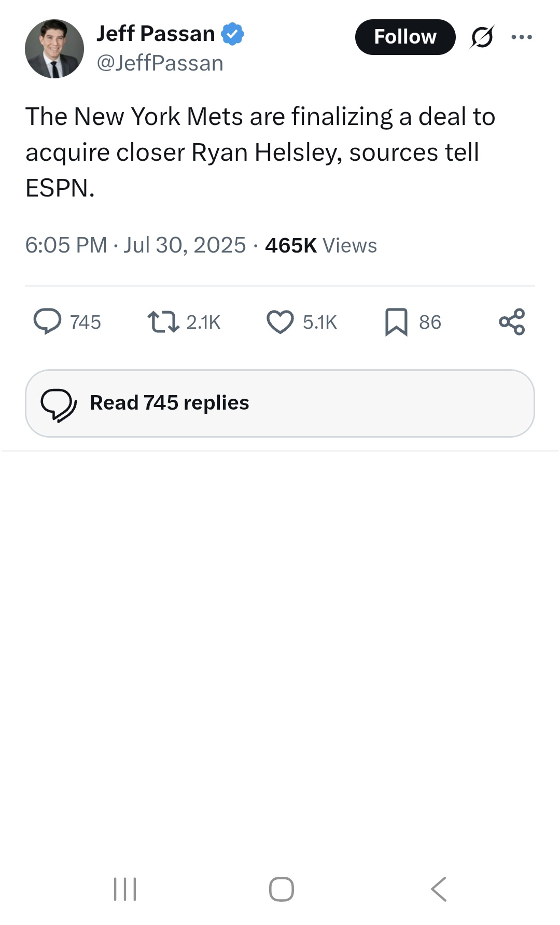The width and height of the screenshot is (560, 925).
Task: Follow Jeff Passan
Action: 405,36
